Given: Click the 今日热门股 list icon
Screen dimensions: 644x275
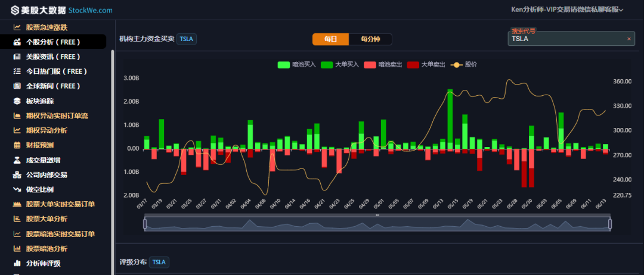Looking at the screenshot, I should tap(17, 71).
